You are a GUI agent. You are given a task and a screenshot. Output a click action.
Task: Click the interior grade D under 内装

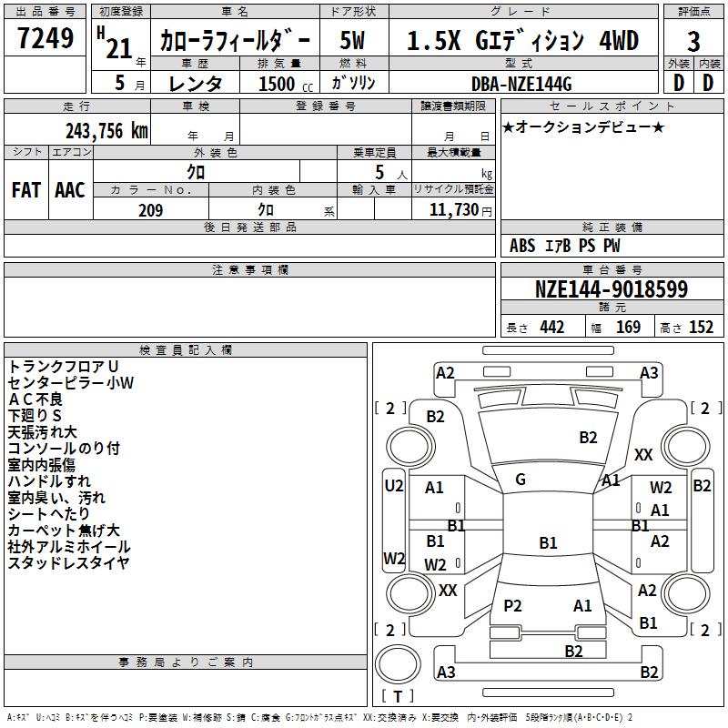coord(708,83)
